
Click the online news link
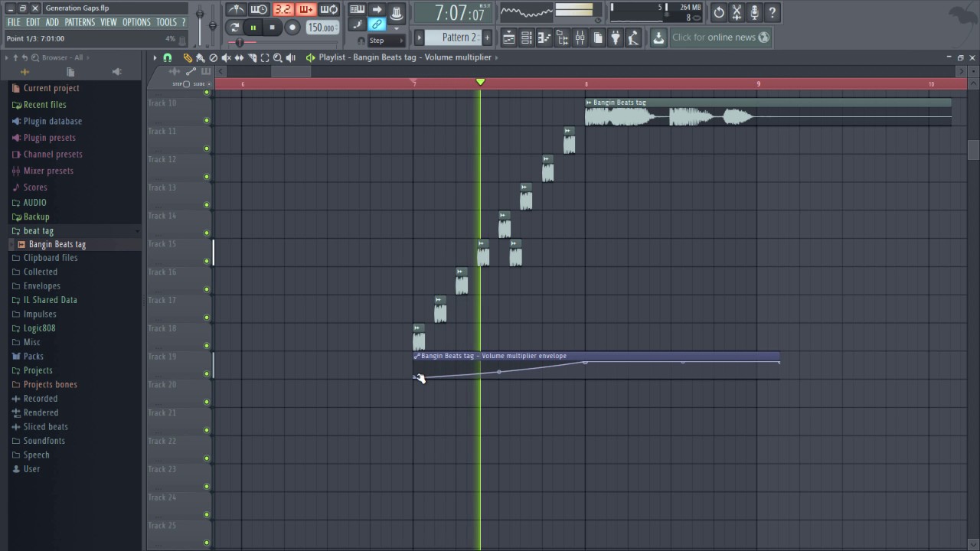[720, 37]
